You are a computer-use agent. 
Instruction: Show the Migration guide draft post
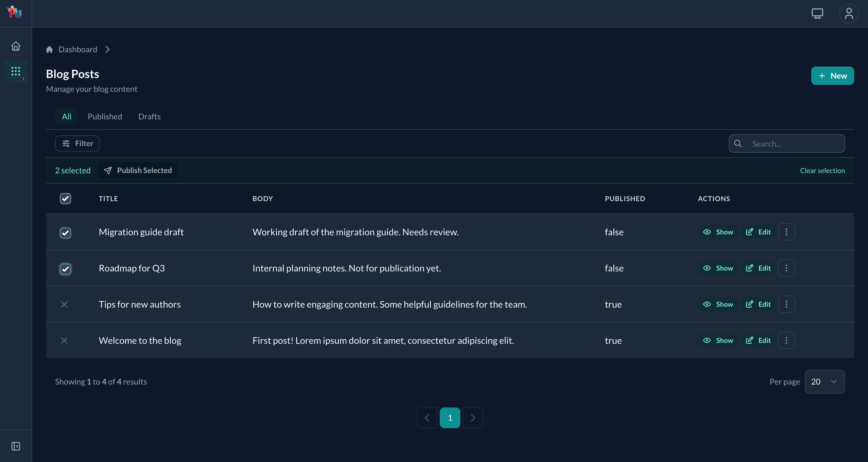pyautogui.click(x=718, y=232)
